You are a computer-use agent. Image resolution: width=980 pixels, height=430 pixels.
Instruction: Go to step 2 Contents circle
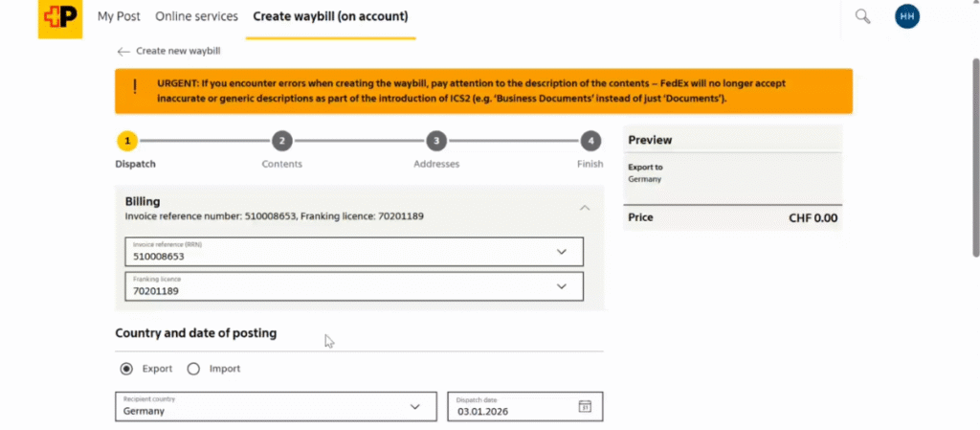click(281, 141)
